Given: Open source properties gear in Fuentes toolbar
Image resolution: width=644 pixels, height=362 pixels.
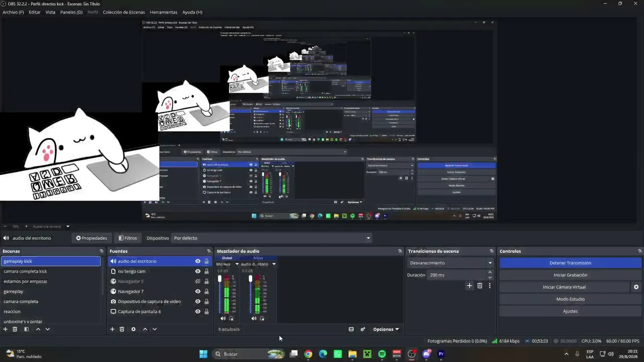Looking at the screenshot, I should (x=133, y=329).
